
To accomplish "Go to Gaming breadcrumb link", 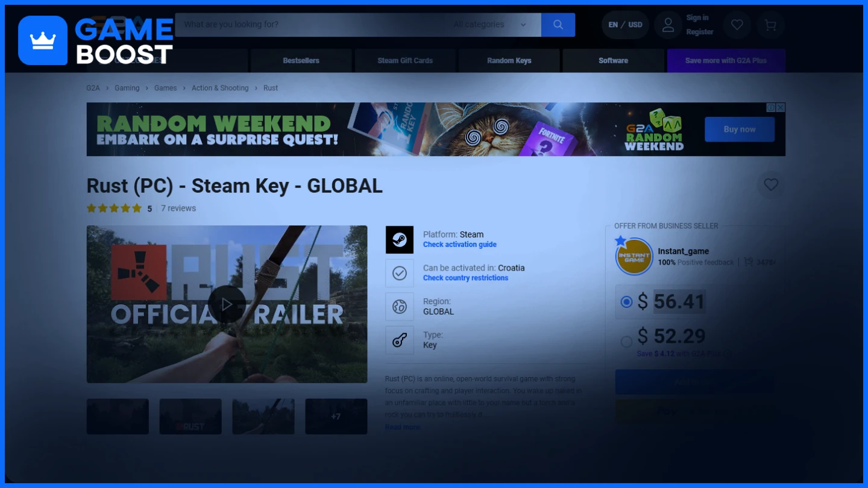I will pos(127,88).
